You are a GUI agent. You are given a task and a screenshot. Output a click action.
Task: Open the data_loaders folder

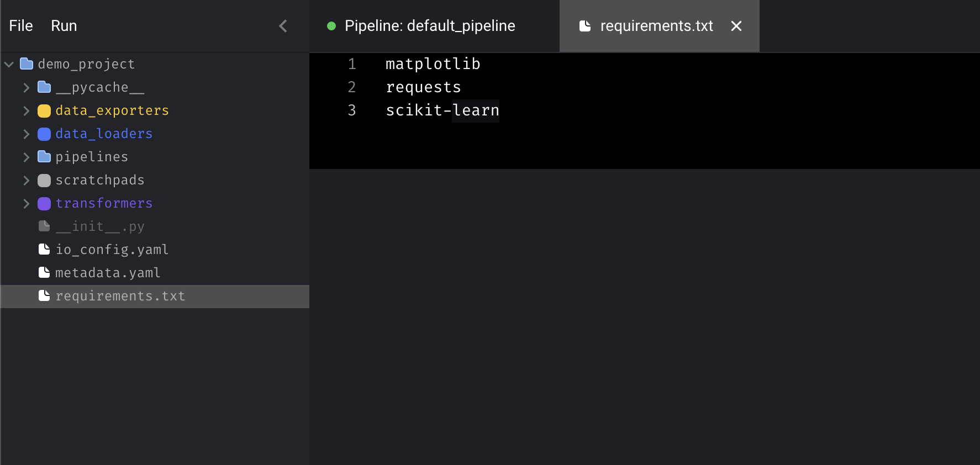tap(104, 134)
